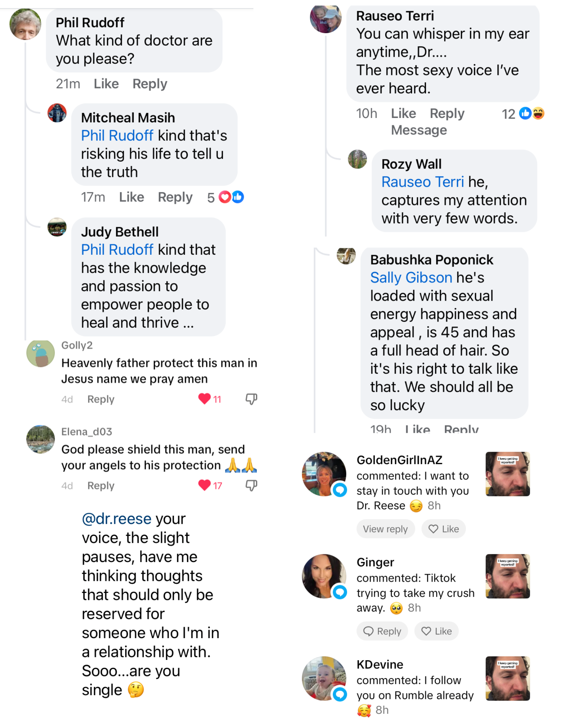This screenshot has width=562, height=728.
Task: Open reactions on Mitcheal Masih's reply
Action: point(231,197)
